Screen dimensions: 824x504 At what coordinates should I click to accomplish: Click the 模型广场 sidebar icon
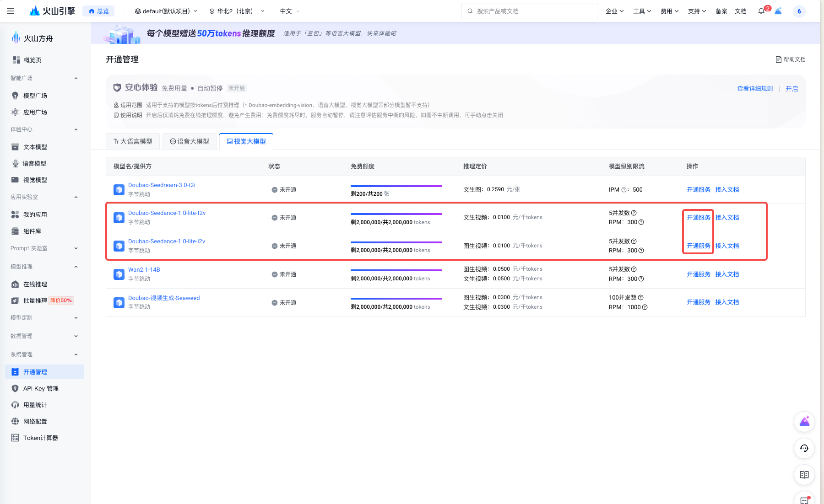pos(15,96)
